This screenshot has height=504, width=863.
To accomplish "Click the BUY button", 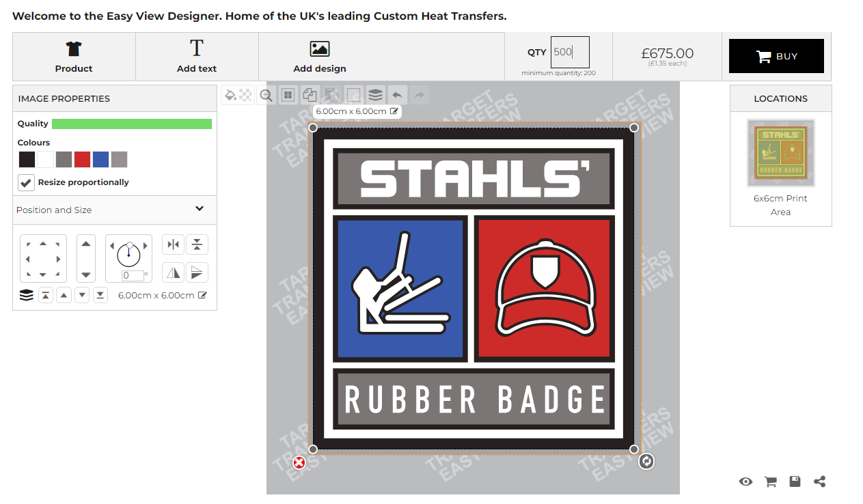I will [x=776, y=56].
